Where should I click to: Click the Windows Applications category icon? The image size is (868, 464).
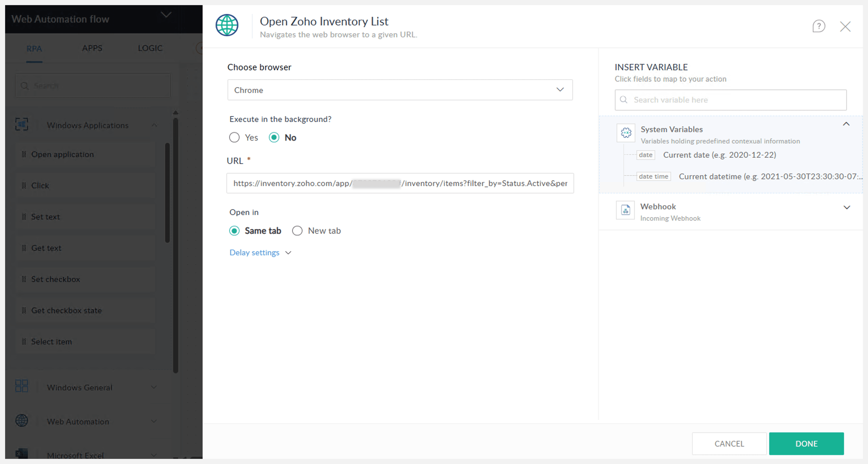point(22,124)
